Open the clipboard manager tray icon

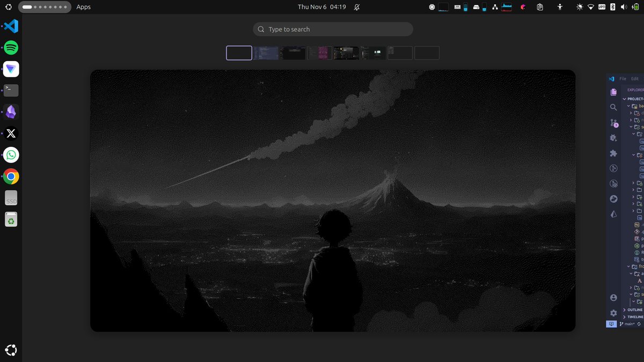coord(540,7)
